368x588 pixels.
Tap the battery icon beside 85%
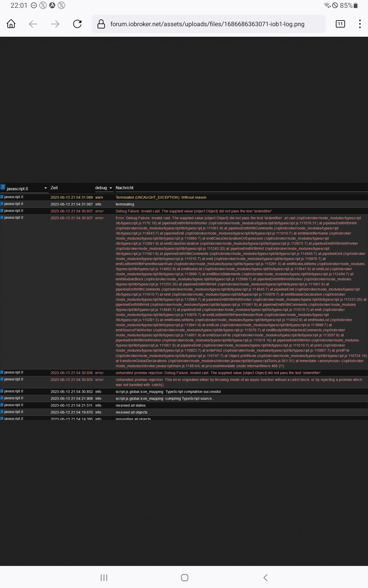355,5
